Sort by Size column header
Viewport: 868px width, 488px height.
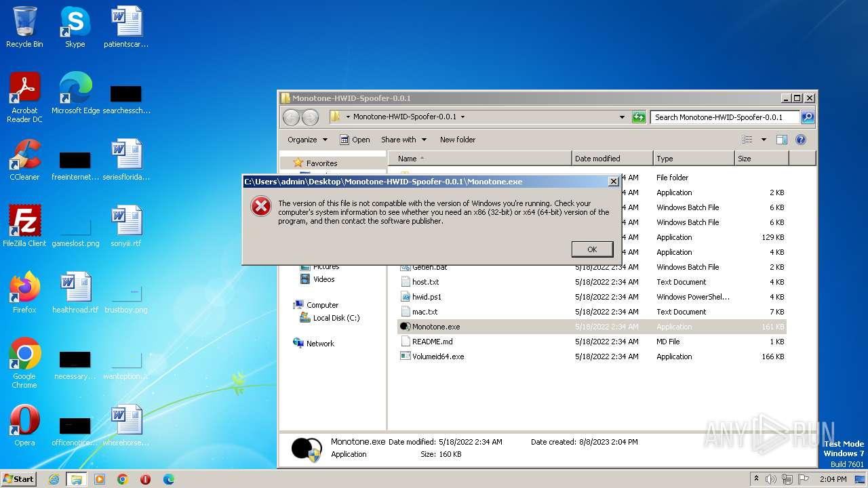[x=762, y=159]
